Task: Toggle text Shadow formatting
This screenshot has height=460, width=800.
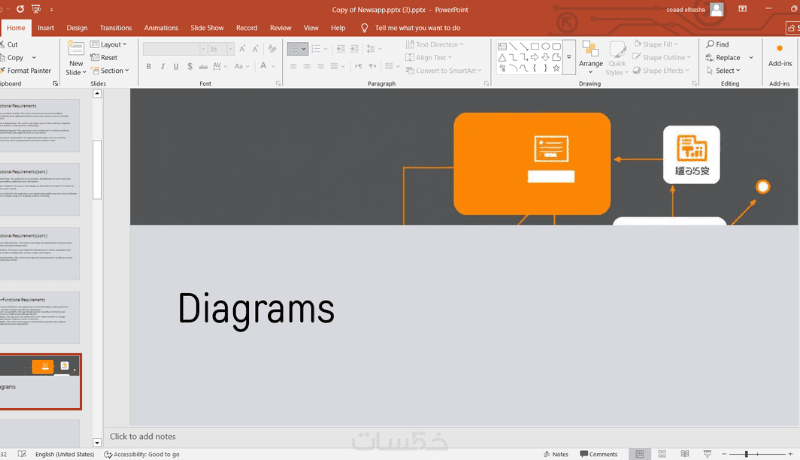Action: (x=190, y=66)
